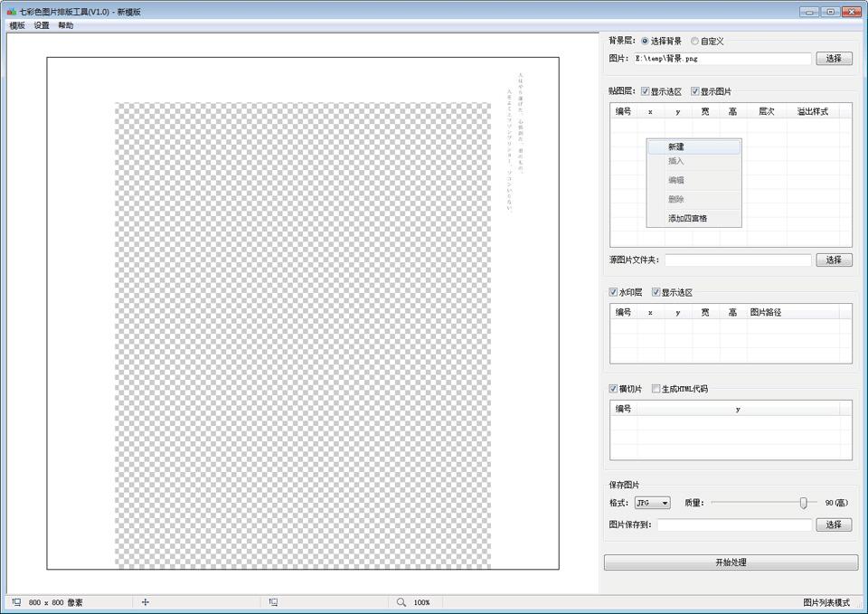Open the JPG format dropdown
The width and height of the screenshot is (868, 614).
(x=652, y=503)
